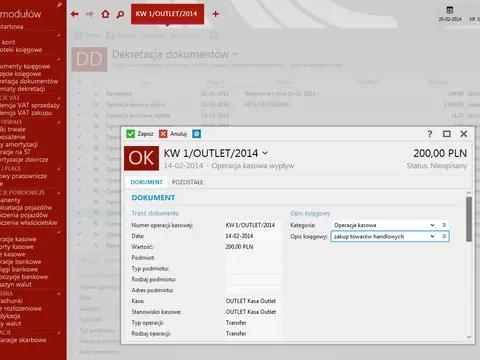Open the search magnifier icon

point(120,14)
